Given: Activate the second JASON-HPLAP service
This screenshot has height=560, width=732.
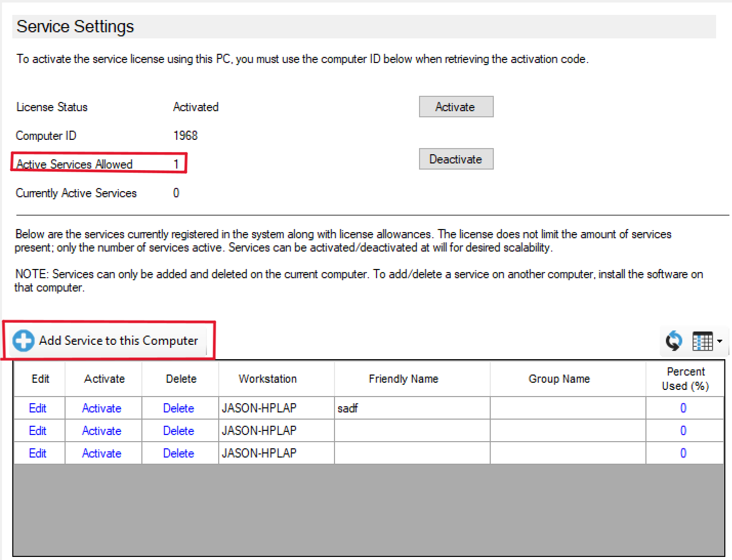Looking at the screenshot, I should pyautogui.click(x=101, y=431).
